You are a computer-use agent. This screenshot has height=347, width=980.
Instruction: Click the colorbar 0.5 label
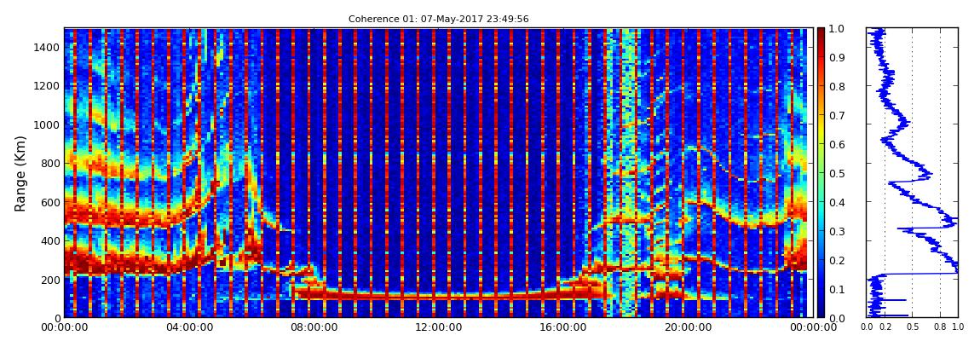(x=838, y=173)
